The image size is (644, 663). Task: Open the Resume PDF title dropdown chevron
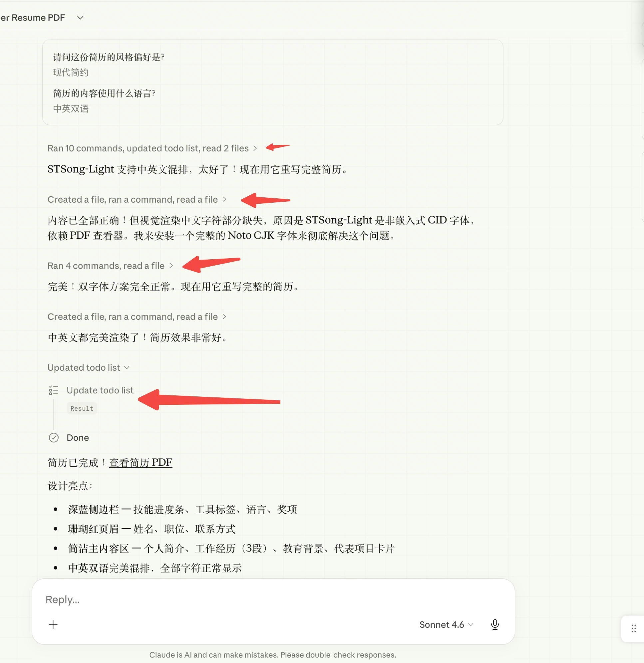click(x=80, y=18)
